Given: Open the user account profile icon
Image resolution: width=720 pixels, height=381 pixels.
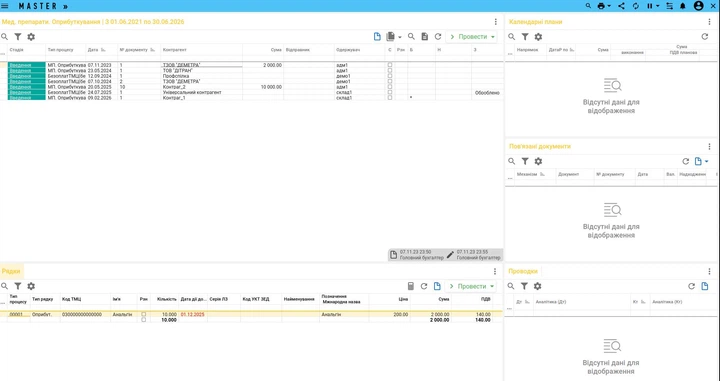Looking at the screenshot, I should pyautogui.click(x=698, y=6).
